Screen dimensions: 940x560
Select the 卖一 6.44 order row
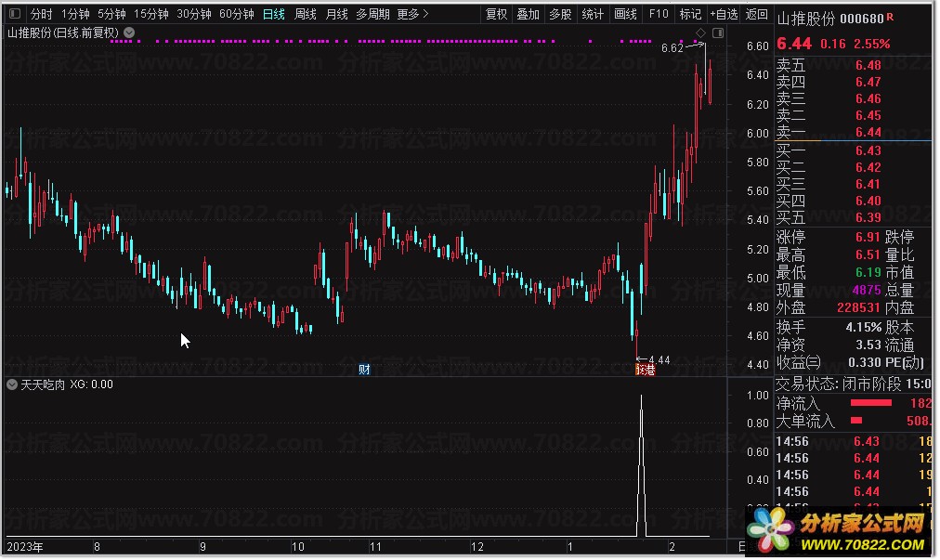853,132
